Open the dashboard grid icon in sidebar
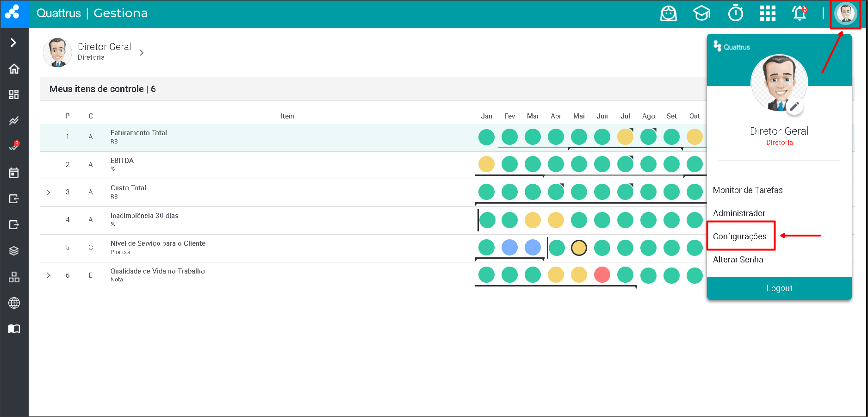868x417 pixels. click(14, 94)
